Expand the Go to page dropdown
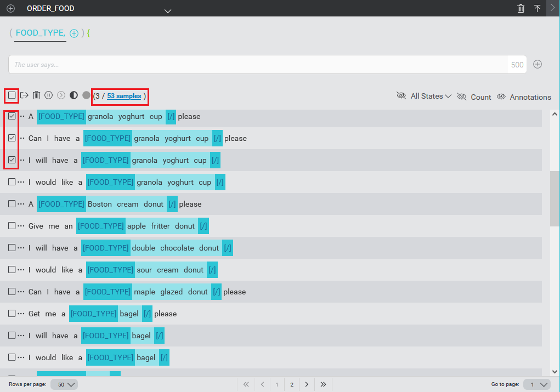This screenshot has height=392, width=560. coord(536,384)
